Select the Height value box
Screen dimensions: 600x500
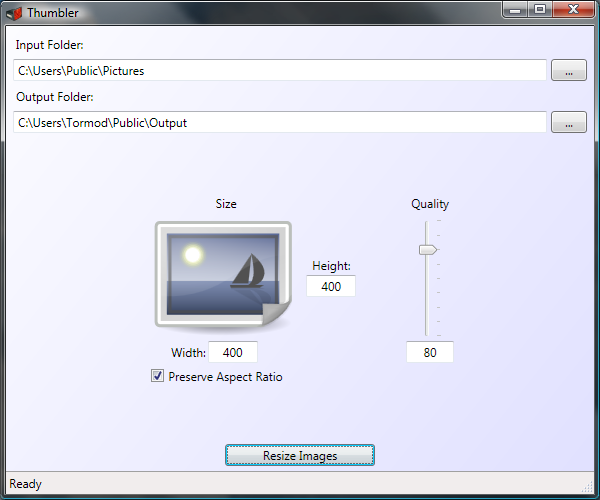[x=331, y=287]
